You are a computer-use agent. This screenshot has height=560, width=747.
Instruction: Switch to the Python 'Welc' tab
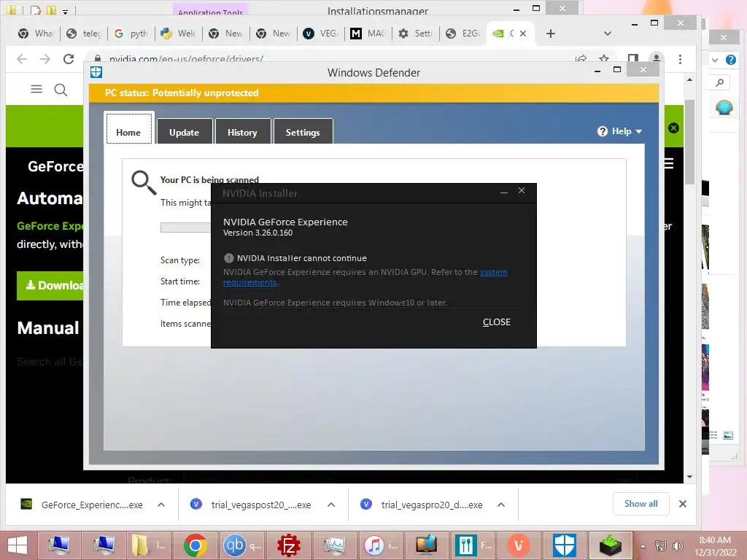click(179, 34)
